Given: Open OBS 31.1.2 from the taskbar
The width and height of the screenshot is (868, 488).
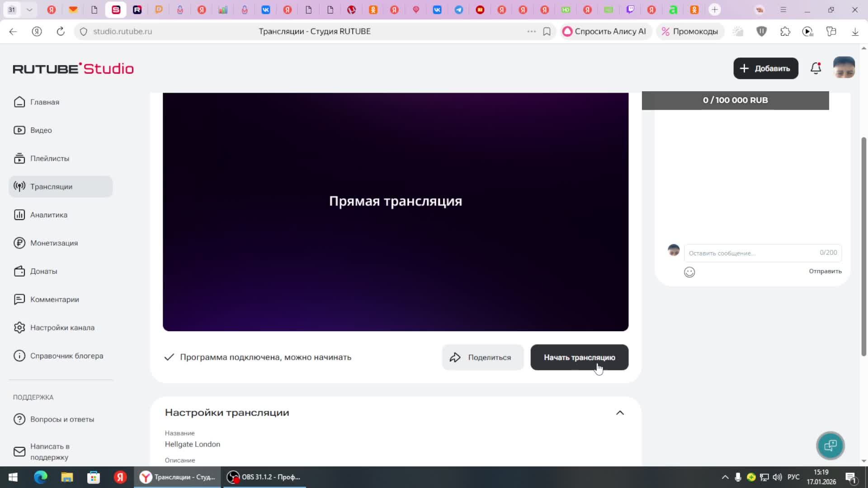Looking at the screenshot, I should tap(264, 477).
